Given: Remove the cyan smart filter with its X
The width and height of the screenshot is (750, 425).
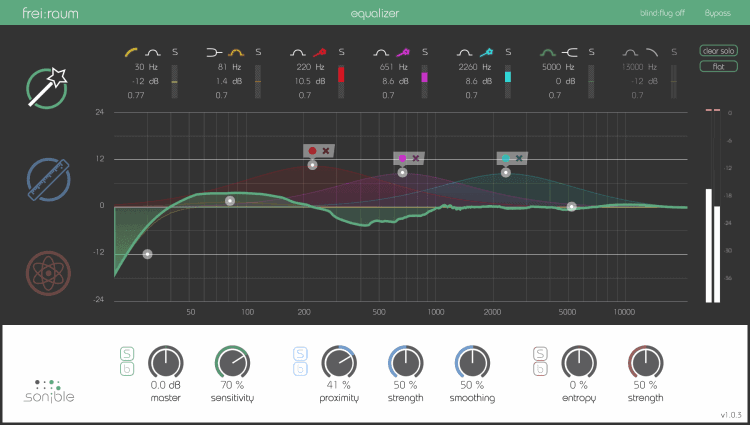Looking at the screenshot, I should (x=519, y=158).
